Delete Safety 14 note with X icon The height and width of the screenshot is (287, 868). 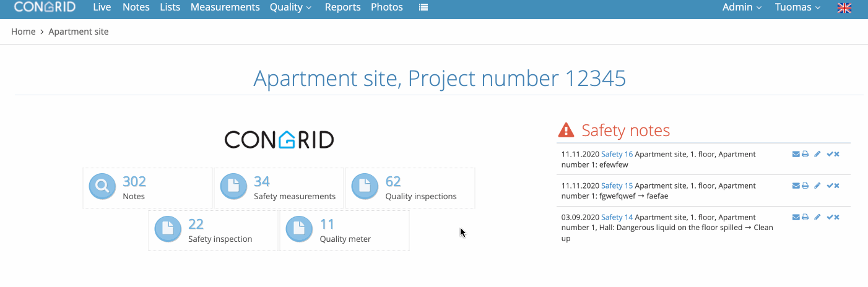pos(836,217)
